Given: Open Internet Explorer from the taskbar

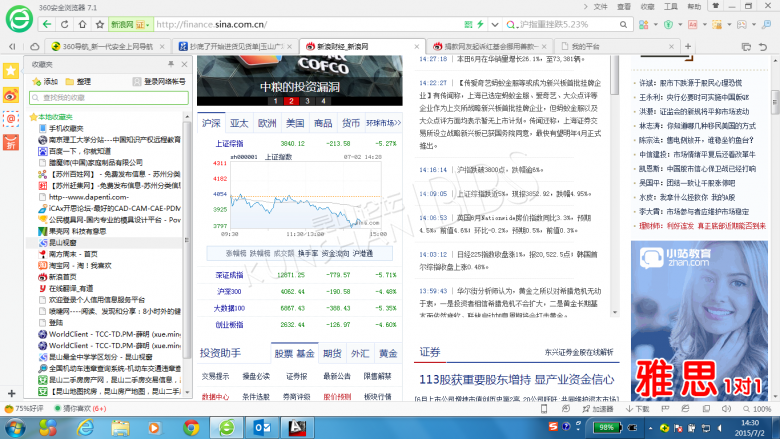Looking at the screenshot, I should [x=85, y=428].
